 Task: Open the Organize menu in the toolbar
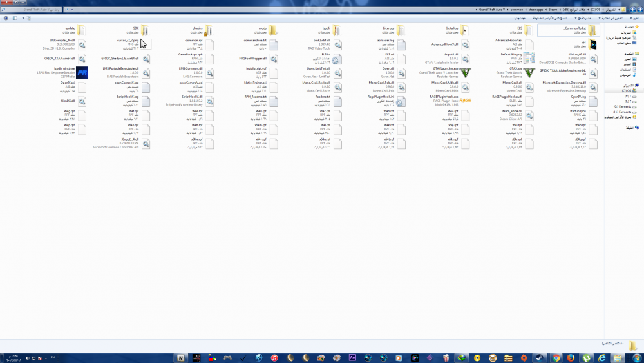tap(634, 18)
